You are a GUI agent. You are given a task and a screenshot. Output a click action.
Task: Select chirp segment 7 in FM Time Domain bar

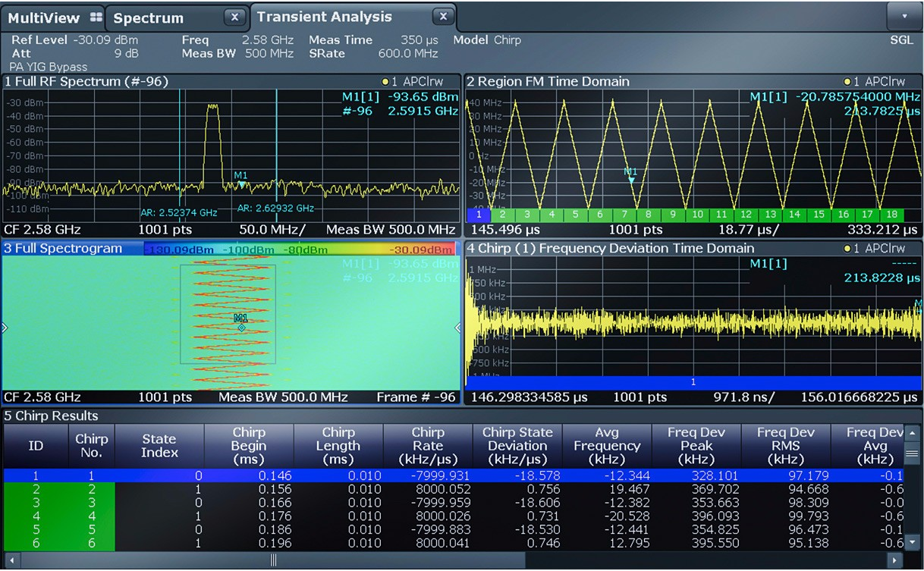(624, 215)
